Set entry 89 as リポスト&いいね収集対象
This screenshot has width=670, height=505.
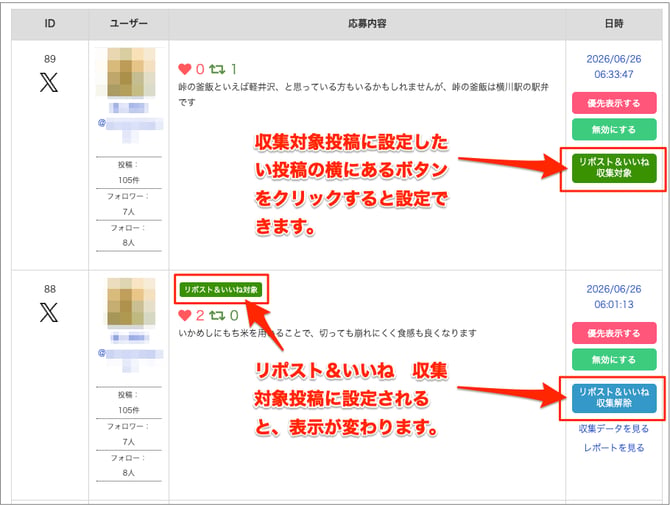tap(614, 168)
